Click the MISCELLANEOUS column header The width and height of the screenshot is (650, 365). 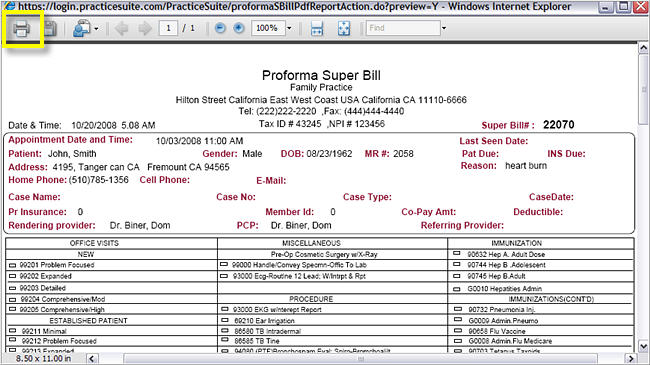pos(311,243)
